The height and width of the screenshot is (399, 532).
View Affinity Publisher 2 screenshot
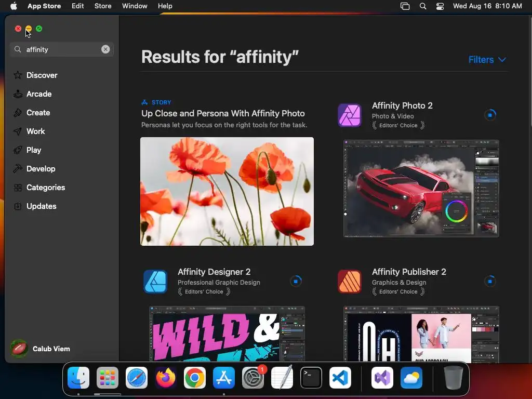421,334
